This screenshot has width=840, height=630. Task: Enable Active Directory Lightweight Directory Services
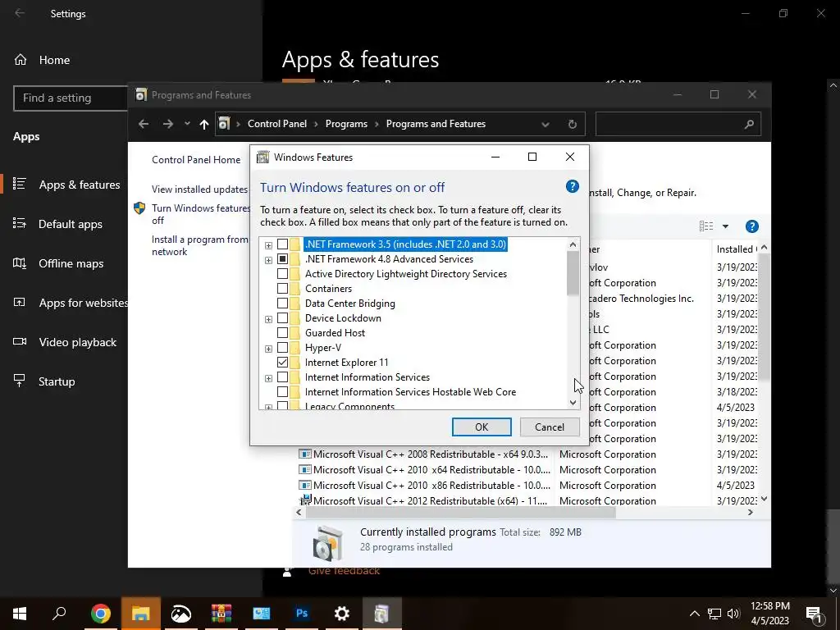282,274
